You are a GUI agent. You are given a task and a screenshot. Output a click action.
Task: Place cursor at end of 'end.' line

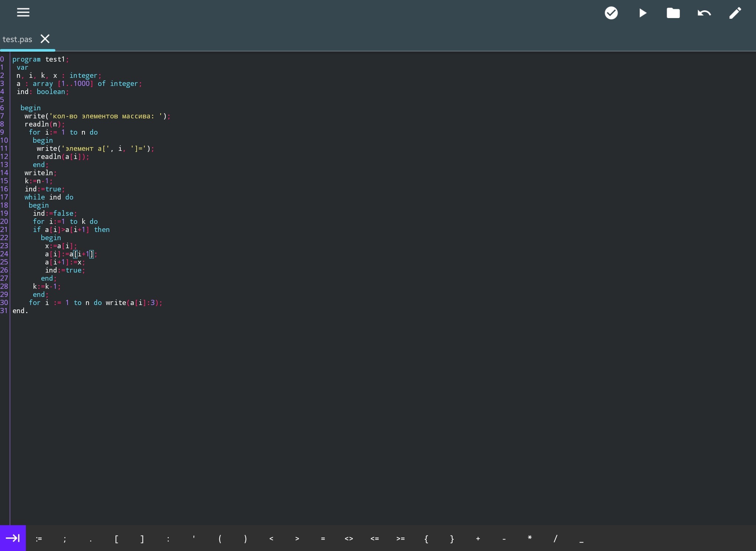[29, 311]
